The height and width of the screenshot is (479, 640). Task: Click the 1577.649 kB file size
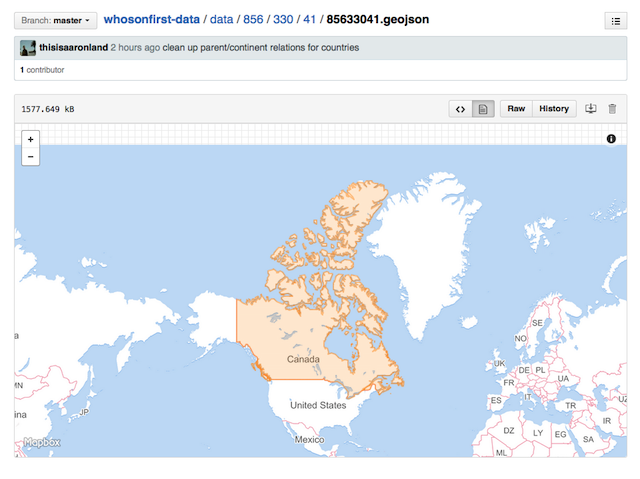click(x=48, y=109)
